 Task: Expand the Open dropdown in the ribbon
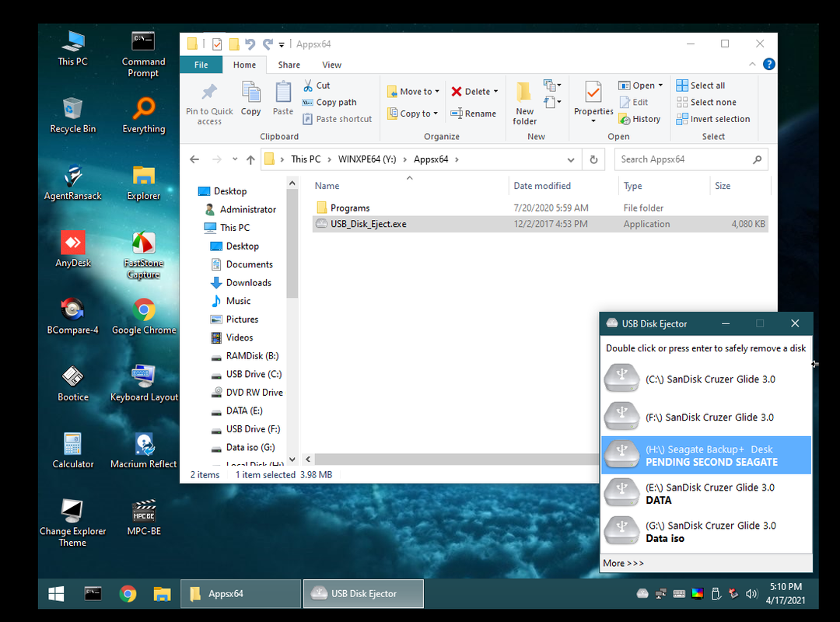tap(660, 86)
